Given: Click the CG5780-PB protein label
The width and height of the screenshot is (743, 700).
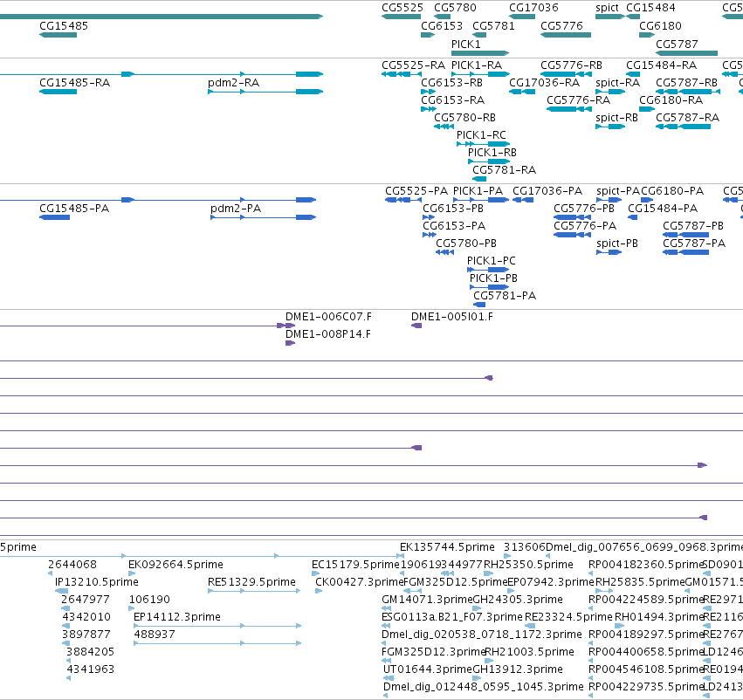Looking at the screenshot, I should [466, 244].
